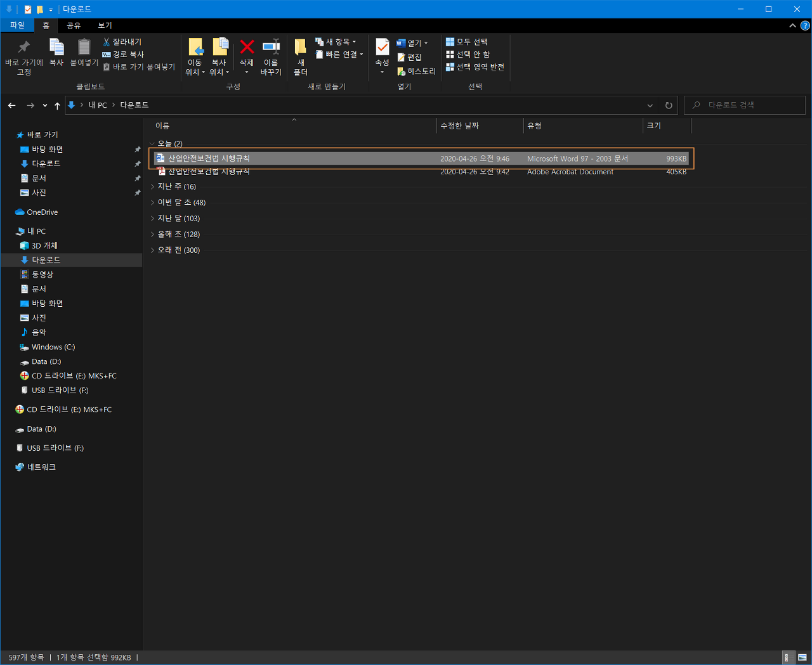
Task: Go forward with the right arrow
Action: [x=30, y=105]
